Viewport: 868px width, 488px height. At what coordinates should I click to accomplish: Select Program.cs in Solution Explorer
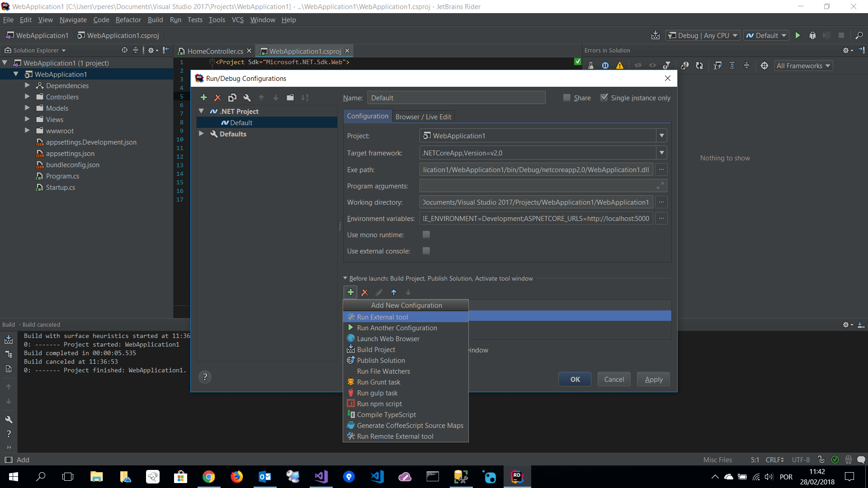[x=62, y=176]
